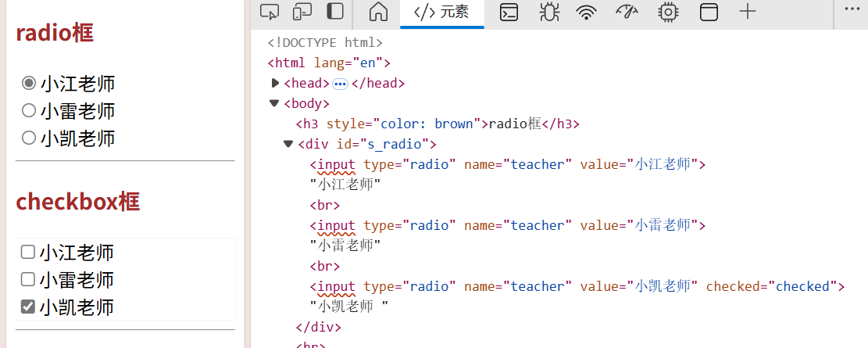Select the 小凯老师 radio button
Image resolution: width=868 pixels, height=348 pixels.
click(x=28, y=138)
